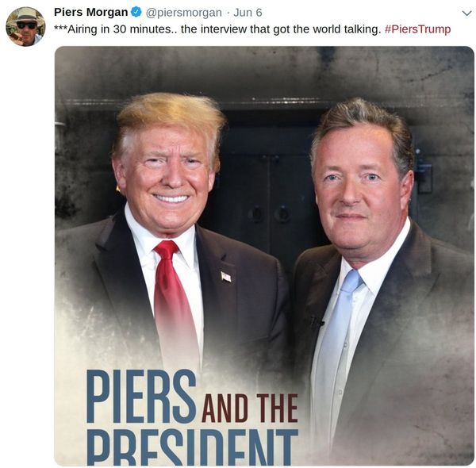Image resolution: width=476 pixels, height=468 pixels.
Task: Click the tweet text about airing in 30 minutes
Action: [x=217, y=29]
